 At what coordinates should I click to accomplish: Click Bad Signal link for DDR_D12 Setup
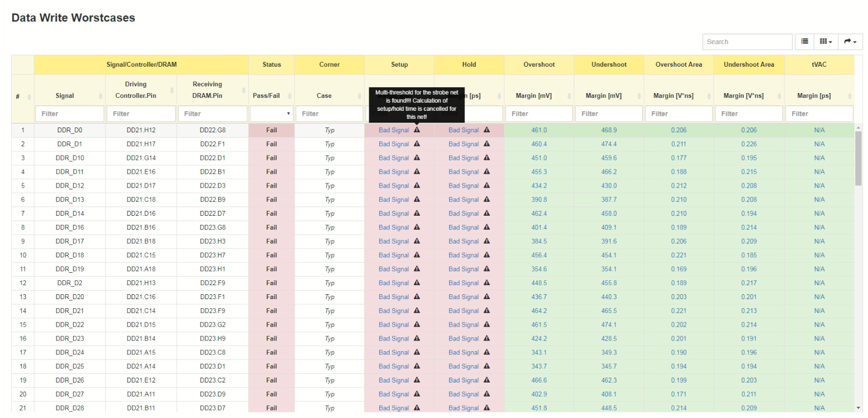pyautogui.click(x=393, y=186)
